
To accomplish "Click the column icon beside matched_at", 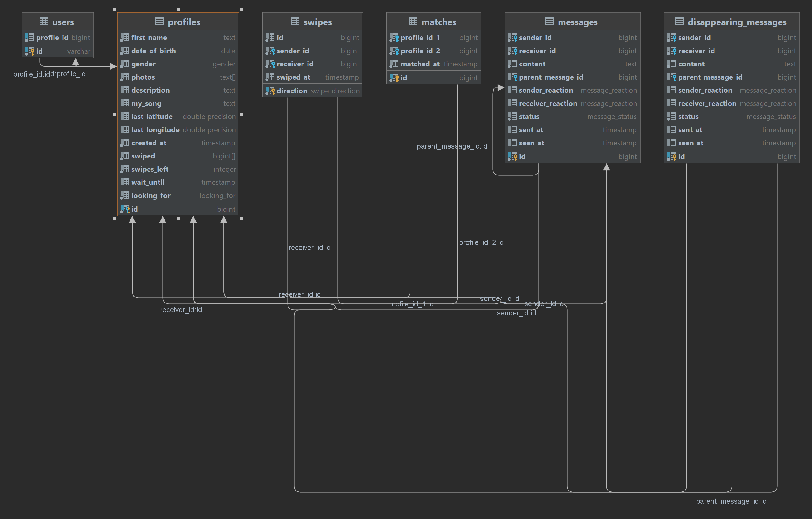I will pyautogui.click(x=394, y=64).
